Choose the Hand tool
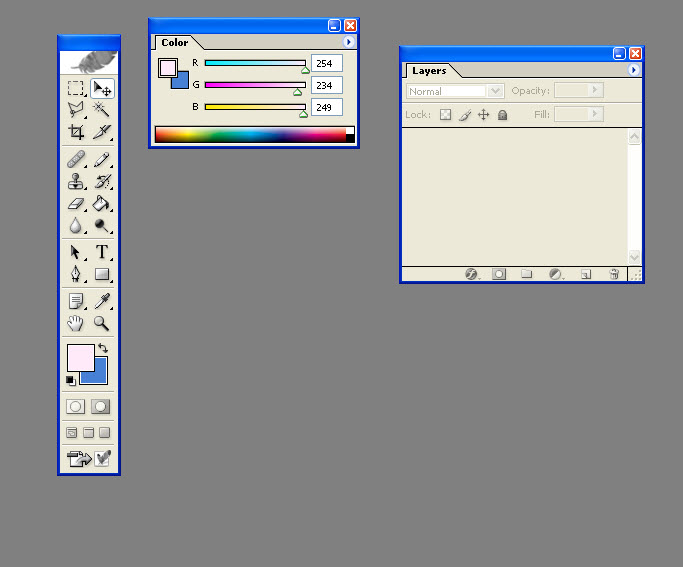This screenshot has width=683, height=567. point(75,323)
